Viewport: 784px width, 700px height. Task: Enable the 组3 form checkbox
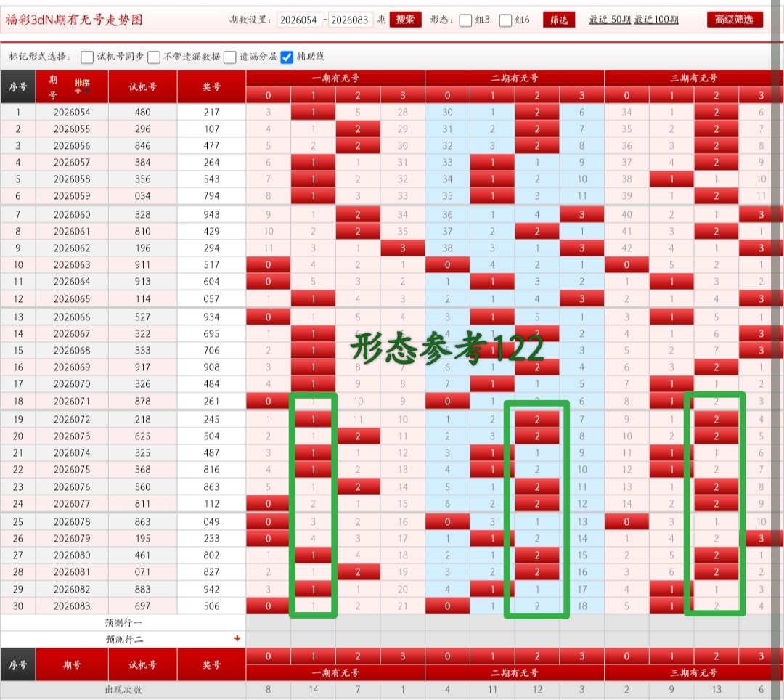465,20
